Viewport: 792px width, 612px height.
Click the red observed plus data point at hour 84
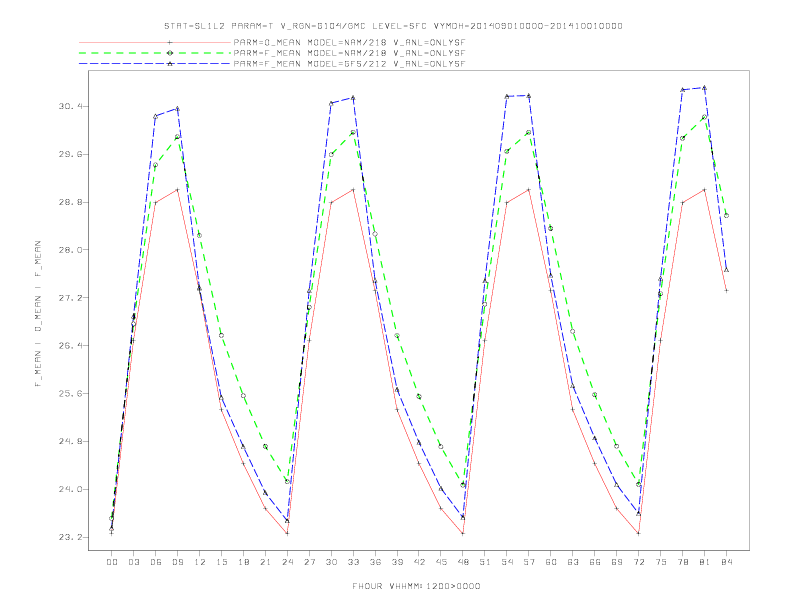click(726, 290)
